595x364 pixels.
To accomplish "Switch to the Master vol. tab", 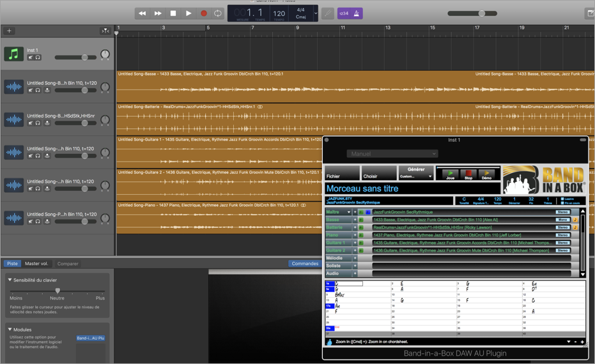I will (36, 264).
